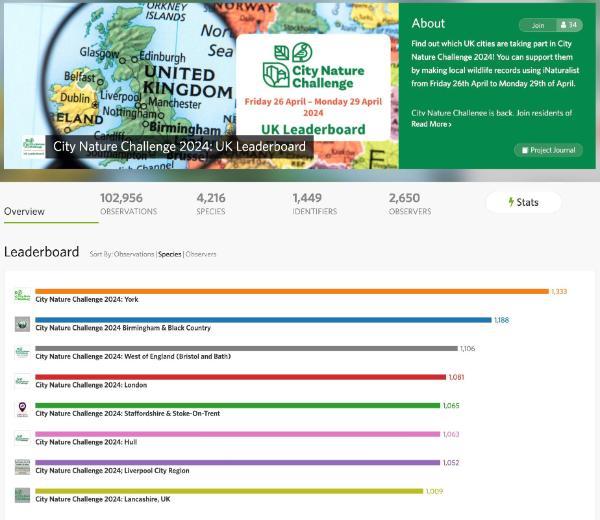The height and width of the screenshot is (520, 600).
Task: Open the Stats button
Action: [x=523, y=203]
